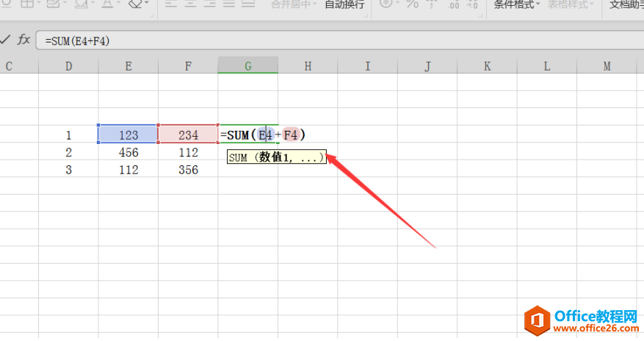
Task: Click SUM function name in the tooltip
Action: pyautogui.click(x=238, y=157)
